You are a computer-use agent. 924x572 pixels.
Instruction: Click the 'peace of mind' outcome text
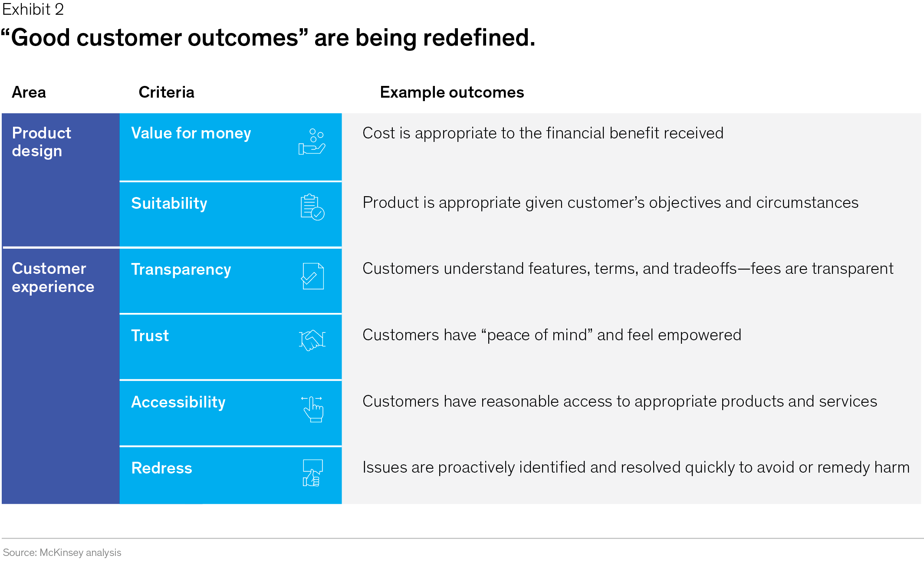(x=552, y=335)
